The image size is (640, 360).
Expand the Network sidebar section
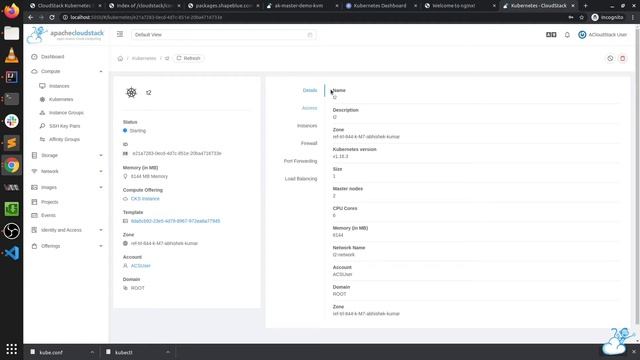[67, 171]
